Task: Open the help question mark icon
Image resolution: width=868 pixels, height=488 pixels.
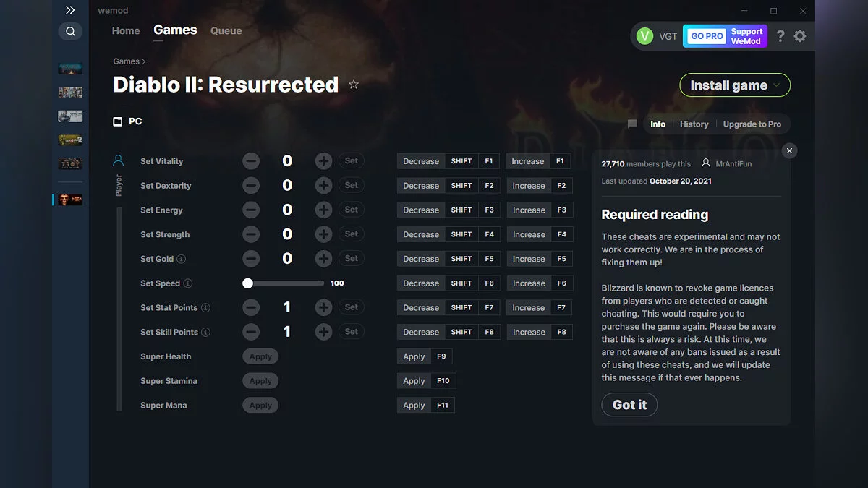Action: click(780, 35)
